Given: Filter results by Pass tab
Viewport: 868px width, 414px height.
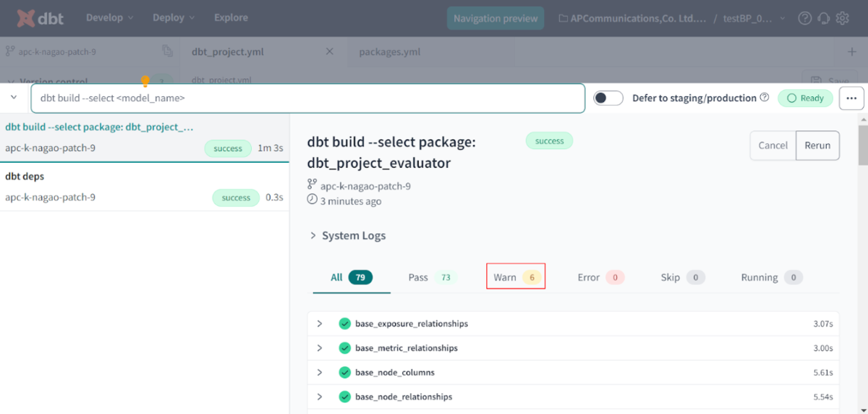Looking at the screenshot, I should pos(433,277).
